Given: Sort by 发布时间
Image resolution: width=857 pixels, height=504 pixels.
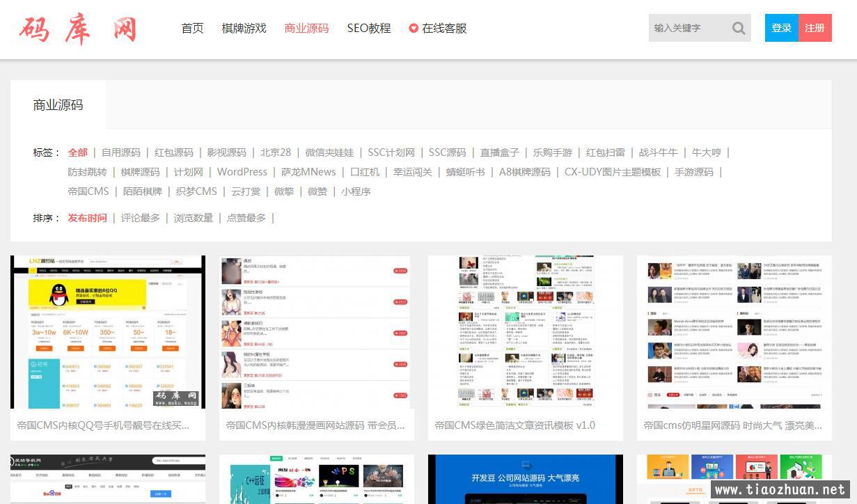Looking at the screenshot, I should [88, 218].
